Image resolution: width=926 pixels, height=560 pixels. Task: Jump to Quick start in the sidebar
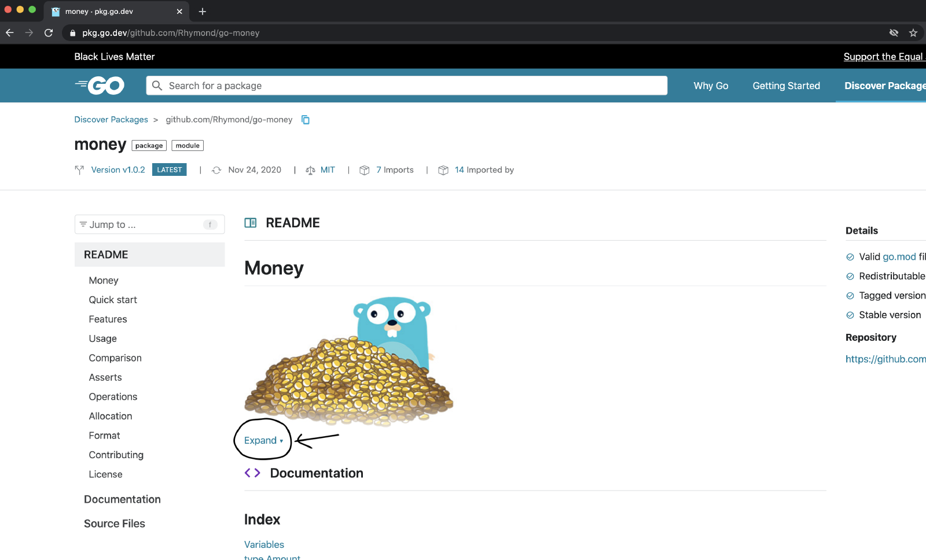(113, 300)
